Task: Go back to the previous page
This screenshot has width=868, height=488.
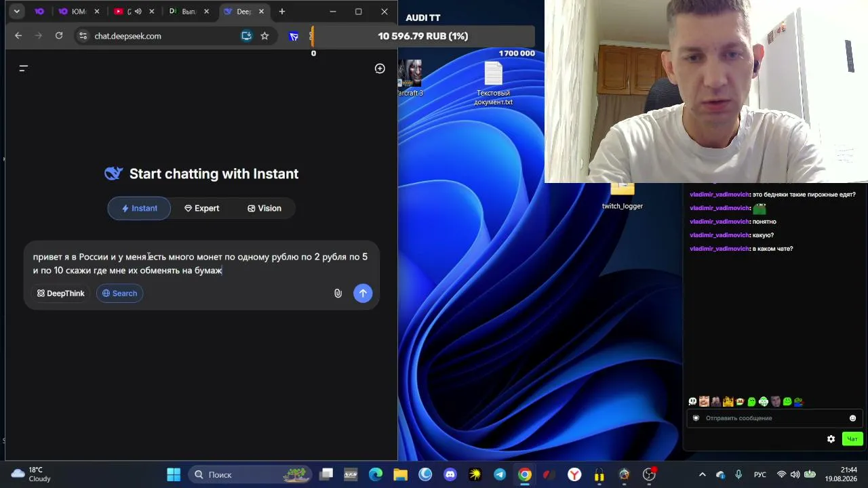Action: [18, 36]
